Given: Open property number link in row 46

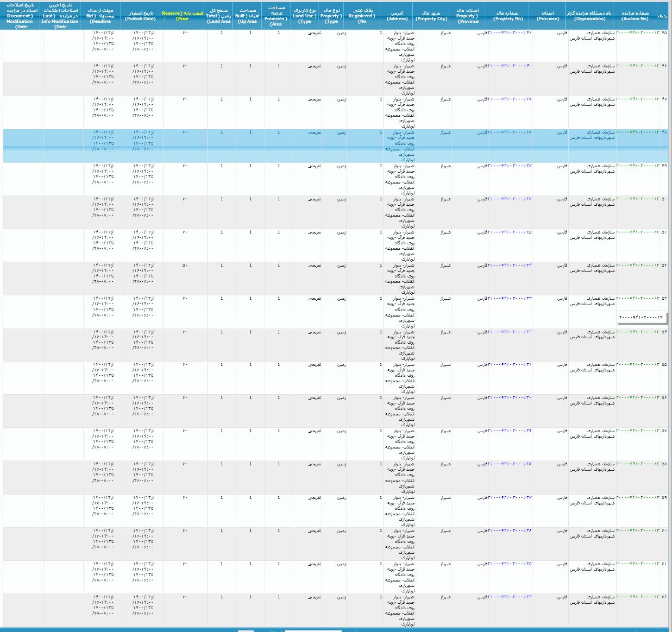Looking at the screenshot, I should tap(510, 66).
